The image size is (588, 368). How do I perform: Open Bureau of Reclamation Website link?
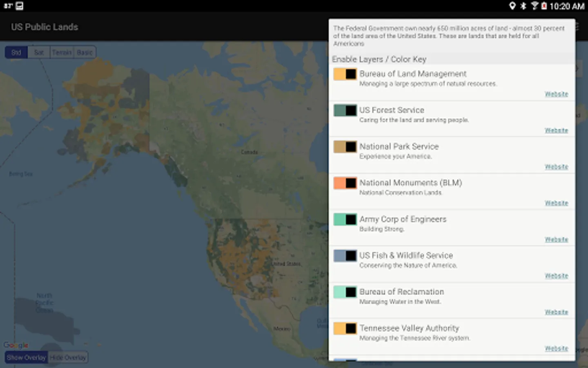[x=556, y=312]
